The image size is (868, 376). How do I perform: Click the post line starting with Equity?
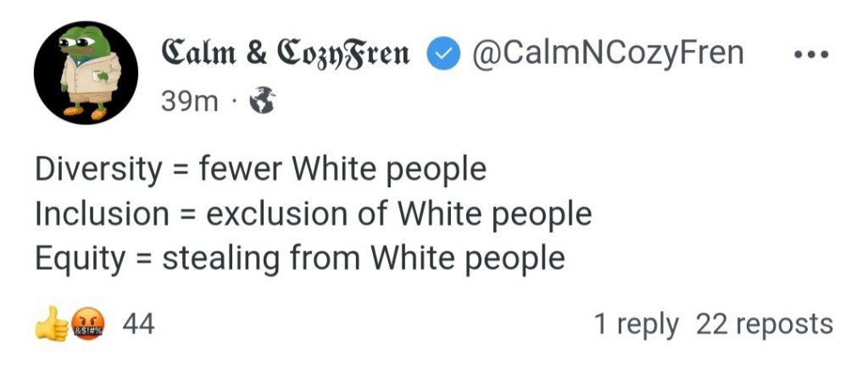(299, 257)
